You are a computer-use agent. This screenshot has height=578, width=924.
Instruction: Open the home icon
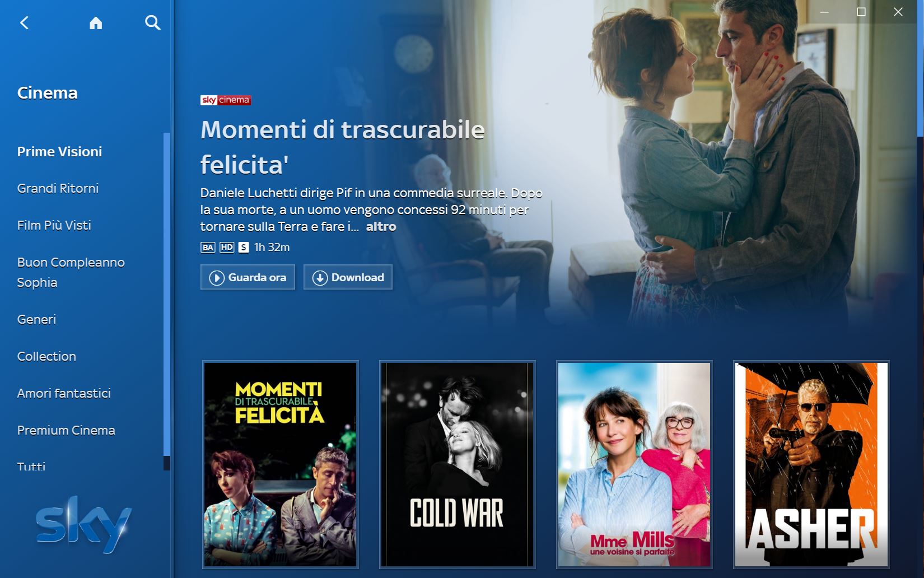96,22
